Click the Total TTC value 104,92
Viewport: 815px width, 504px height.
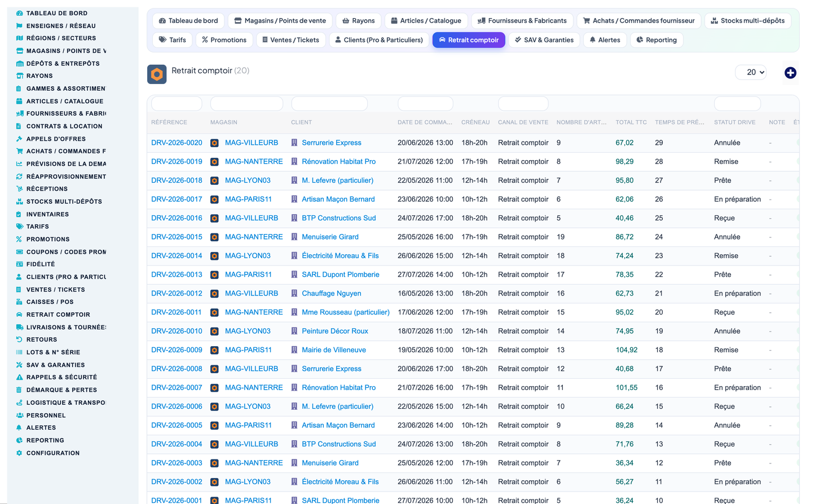pyautogui.click(x=627, y=350)
